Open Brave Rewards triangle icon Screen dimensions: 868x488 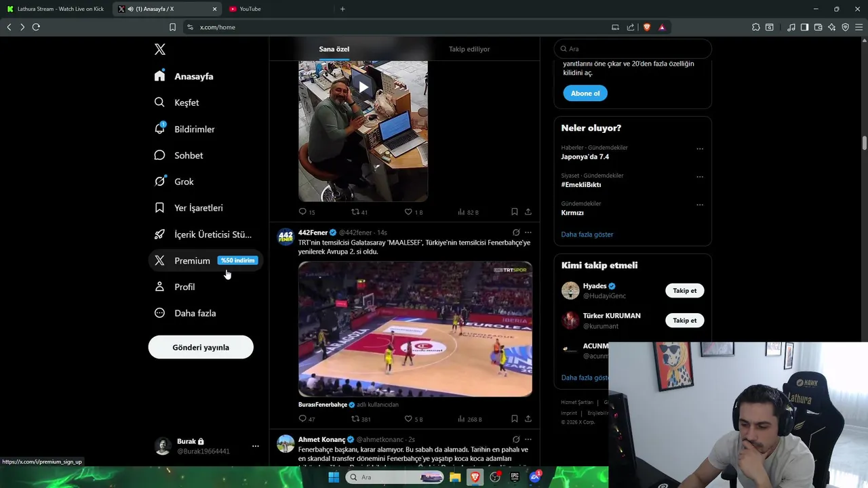tap(662, 27)
